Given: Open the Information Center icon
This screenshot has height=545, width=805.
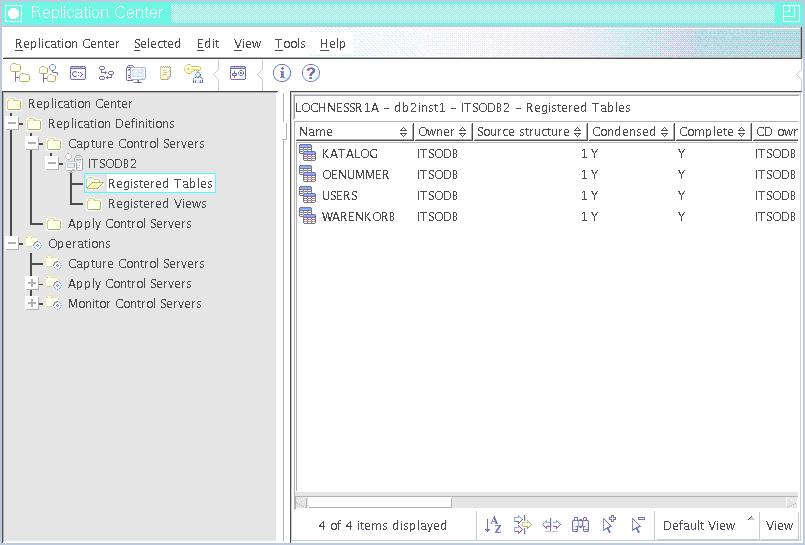Looking at the screenshot, I should click(282, 73).
